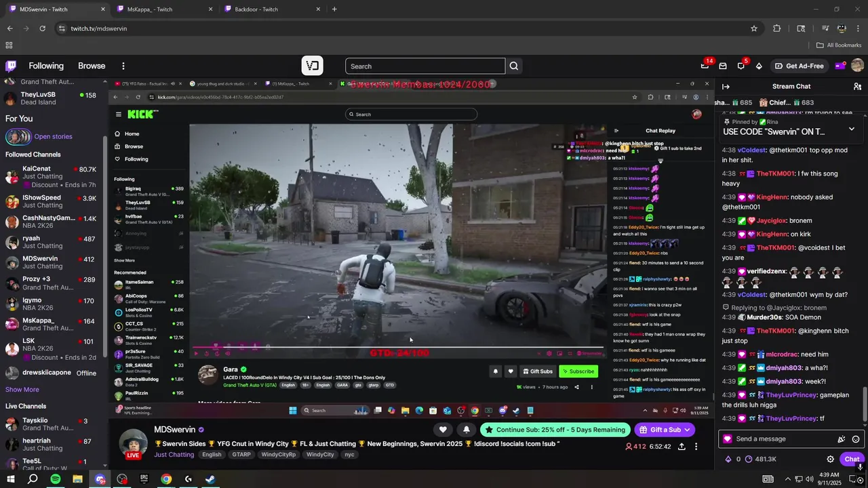The height and width of the screenshot is (488, 868).
Task: Open a new Chrome tab with plus
Action: tap(334, 9)
